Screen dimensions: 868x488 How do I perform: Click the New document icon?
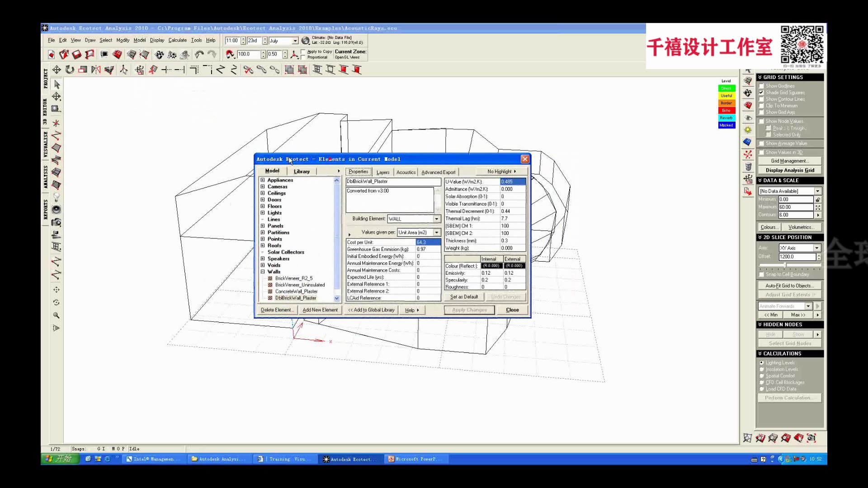[51, 55]
